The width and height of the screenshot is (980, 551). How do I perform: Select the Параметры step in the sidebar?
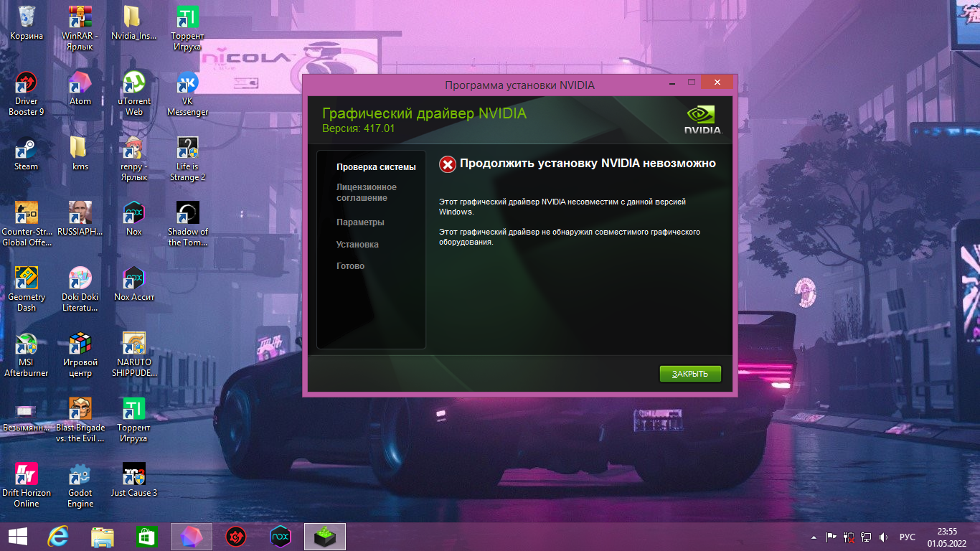coord(360,222)
